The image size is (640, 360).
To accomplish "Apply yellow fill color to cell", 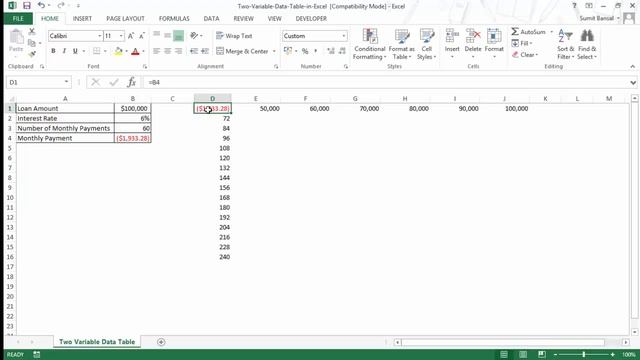I will [118, 51].
